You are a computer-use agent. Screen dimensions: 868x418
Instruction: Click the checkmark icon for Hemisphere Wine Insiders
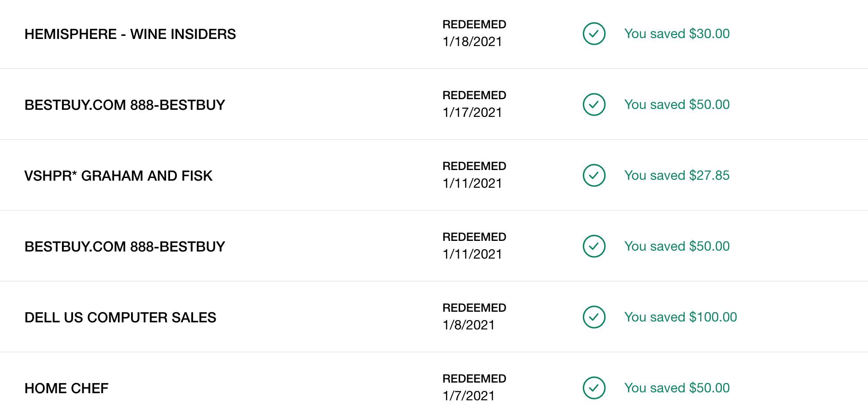pyautogui.click(x=594, y=34)
